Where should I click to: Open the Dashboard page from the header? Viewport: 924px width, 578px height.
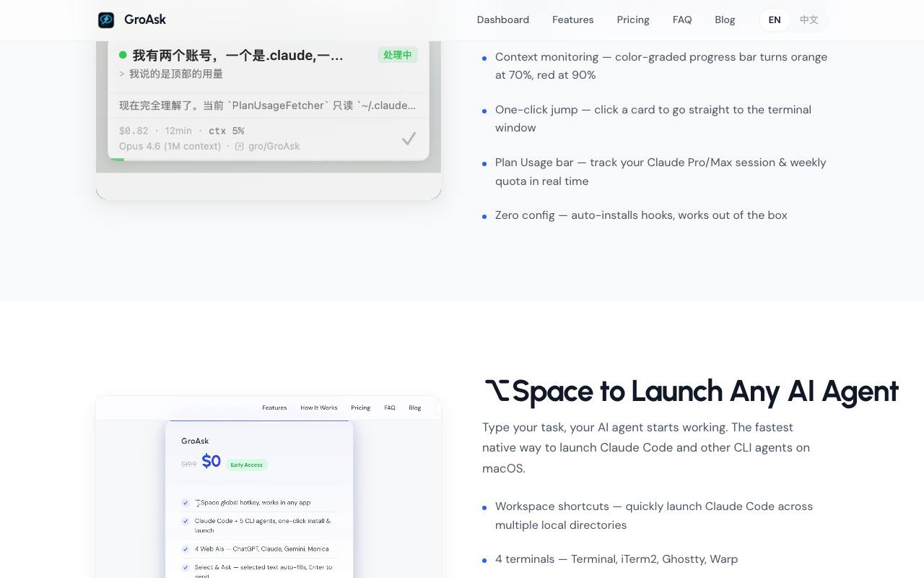pyautogui.click(x=503, y=20)
